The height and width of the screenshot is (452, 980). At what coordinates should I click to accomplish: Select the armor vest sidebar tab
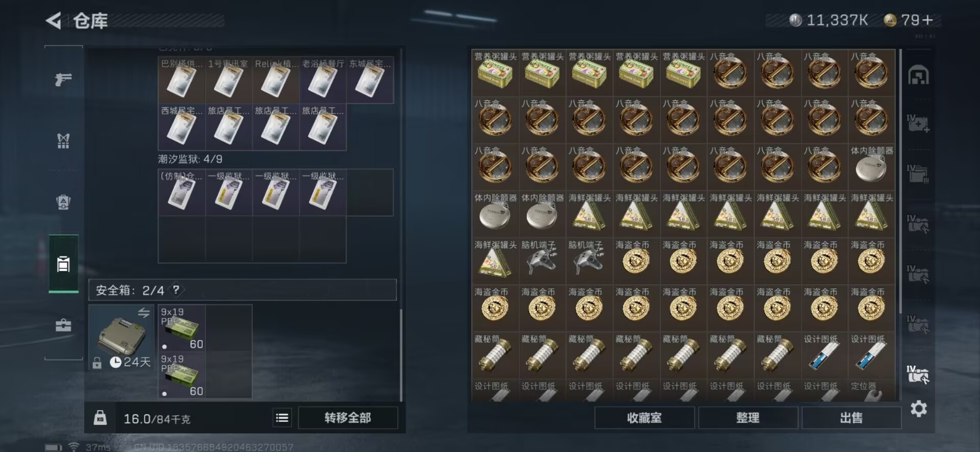[x=63, y=141]
